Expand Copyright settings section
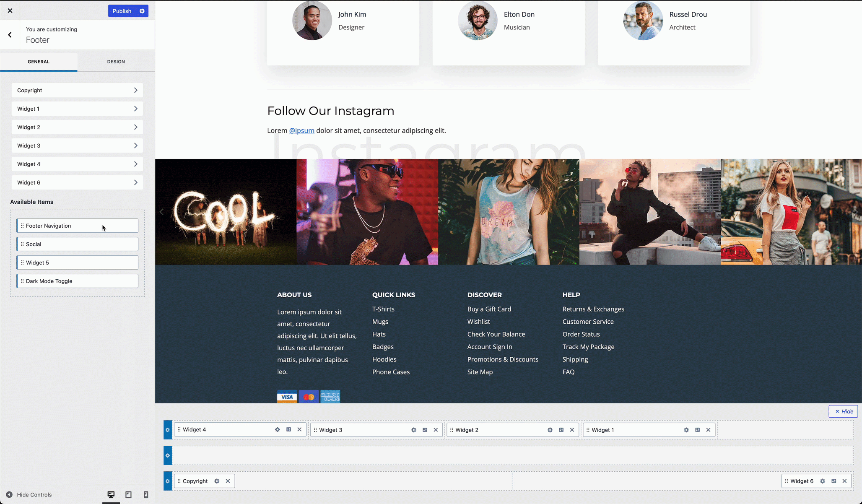 tap(77, 90)
